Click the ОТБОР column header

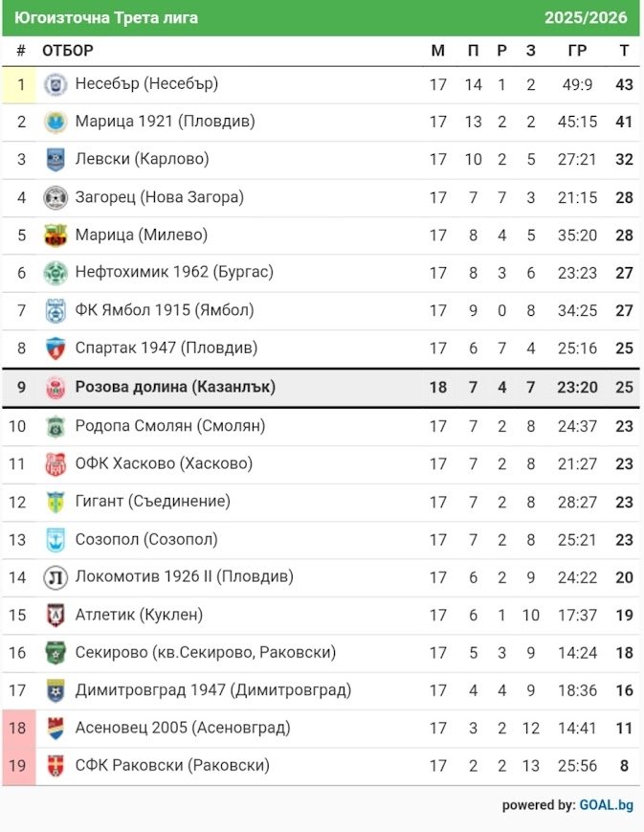(68, 51)
